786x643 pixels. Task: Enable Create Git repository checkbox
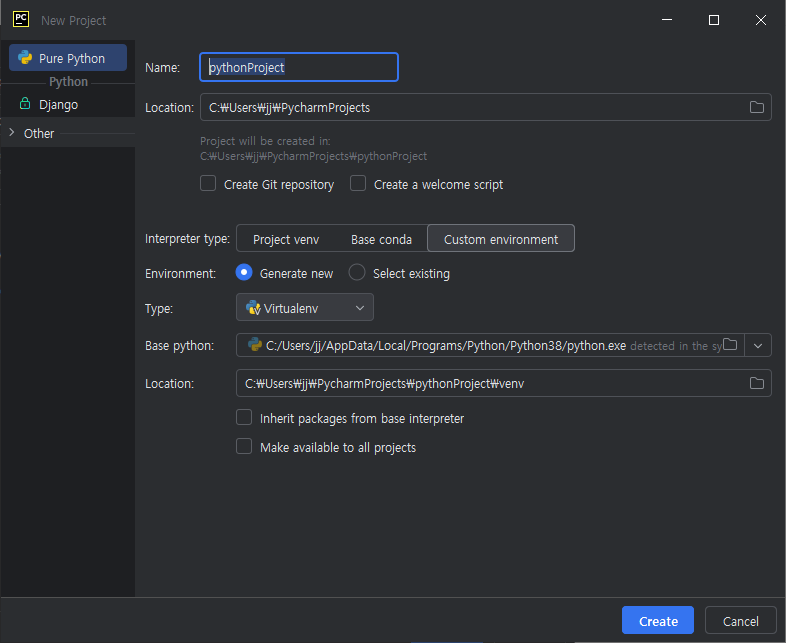pos(208,183)
